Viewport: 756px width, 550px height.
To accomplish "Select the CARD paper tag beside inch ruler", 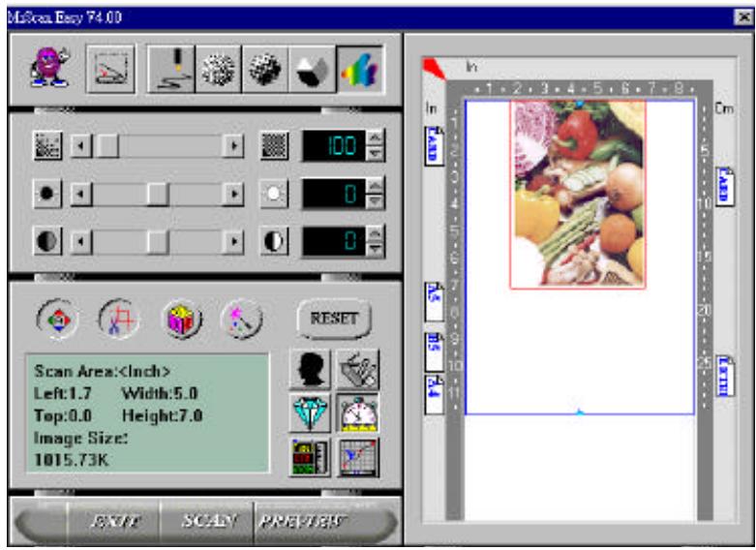I will (x=434, y=145).
